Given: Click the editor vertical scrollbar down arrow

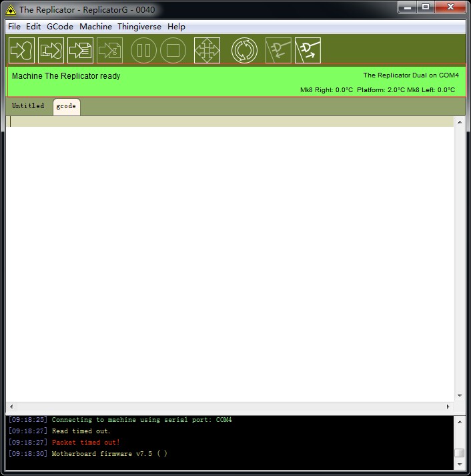Looking at the screenshot, I should [x=460, y=395].
